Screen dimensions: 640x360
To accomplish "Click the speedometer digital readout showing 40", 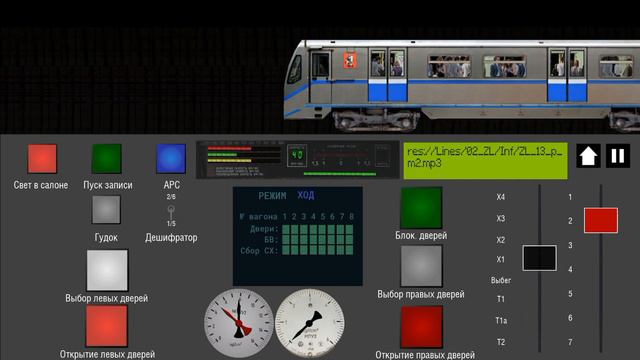I will 297,156.
